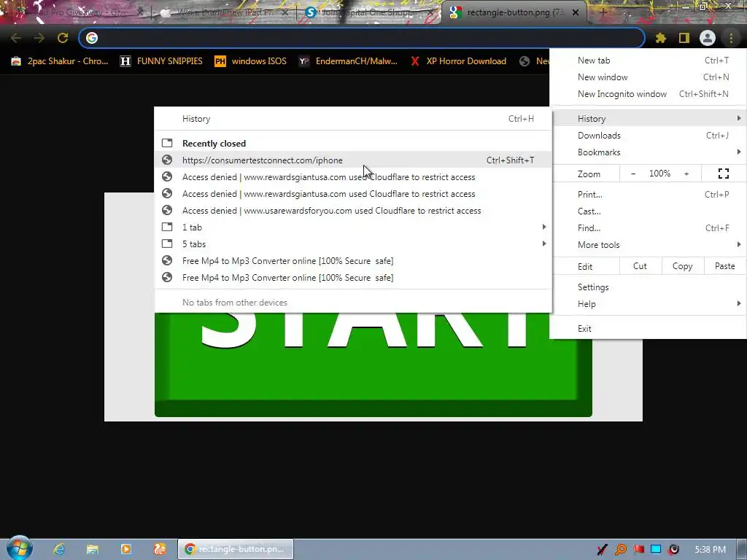
Task: Click the Cut button in Edit row
Action: [x=640, y=266]
